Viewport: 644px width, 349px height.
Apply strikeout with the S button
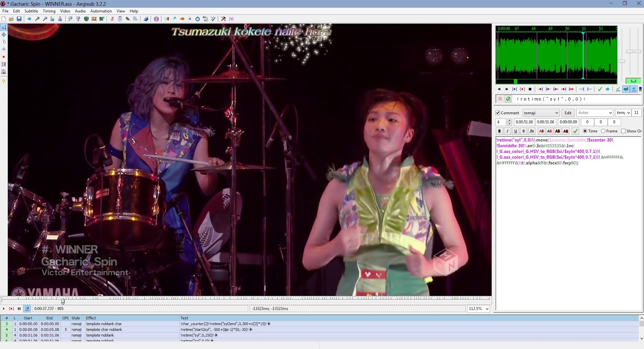524,131
